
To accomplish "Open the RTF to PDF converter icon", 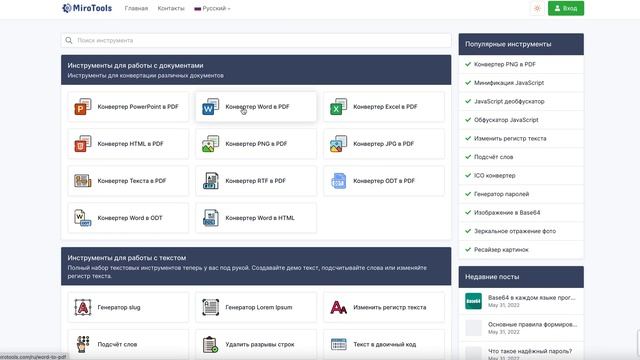I will point(211,181).
